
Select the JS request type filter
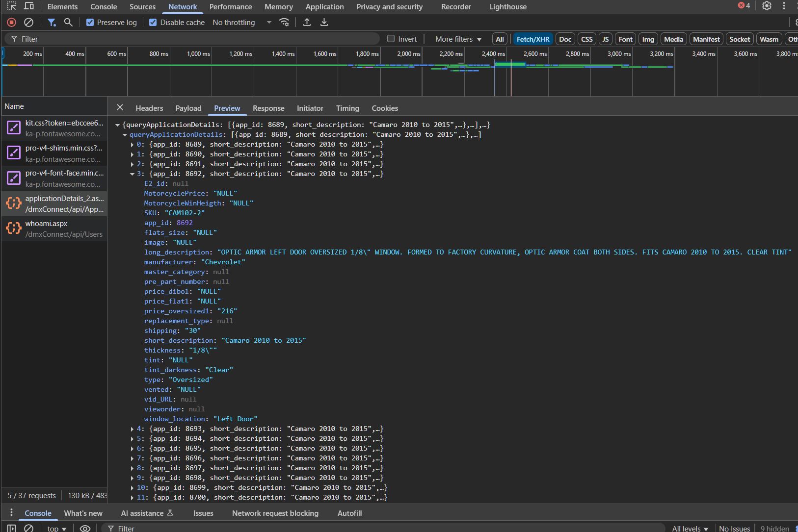pyautogui.click(x=605, y=39)
